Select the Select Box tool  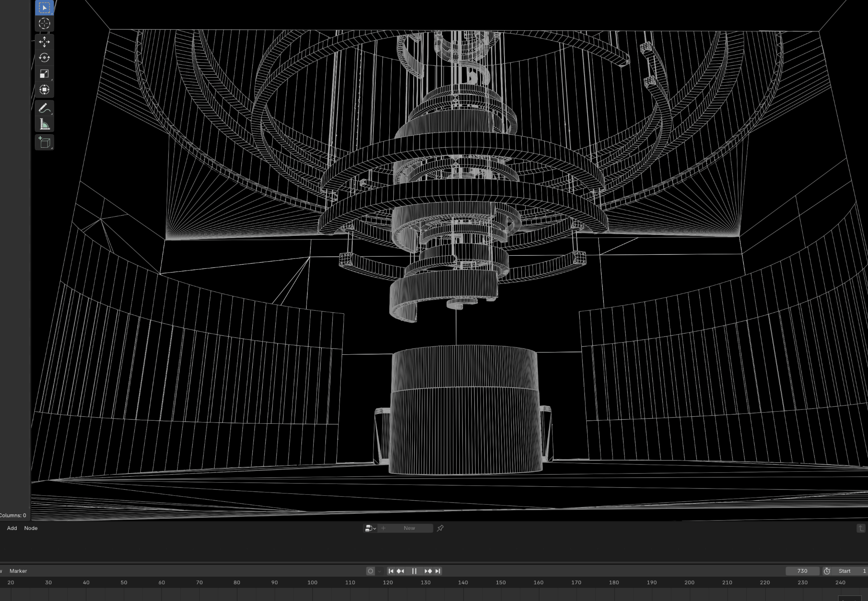point(44,8)
